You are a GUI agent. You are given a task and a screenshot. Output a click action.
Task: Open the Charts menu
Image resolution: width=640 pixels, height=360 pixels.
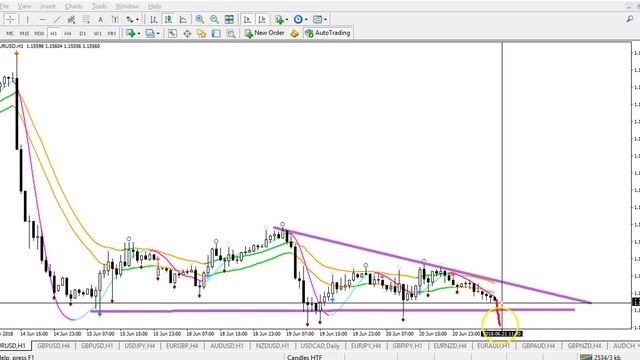(73, 6)
